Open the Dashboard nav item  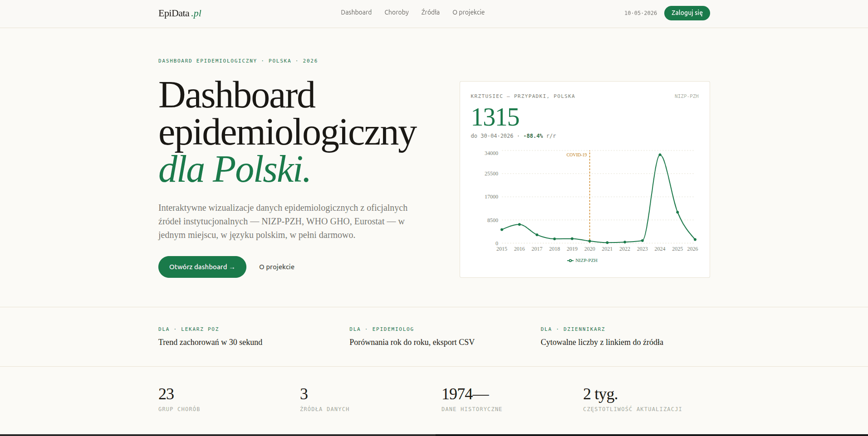(356, 12)
